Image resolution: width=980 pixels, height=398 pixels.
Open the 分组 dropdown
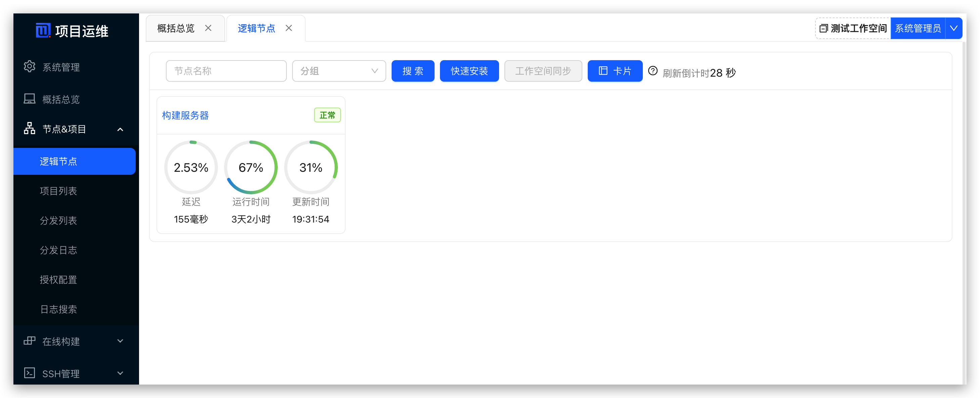(339, 71)
